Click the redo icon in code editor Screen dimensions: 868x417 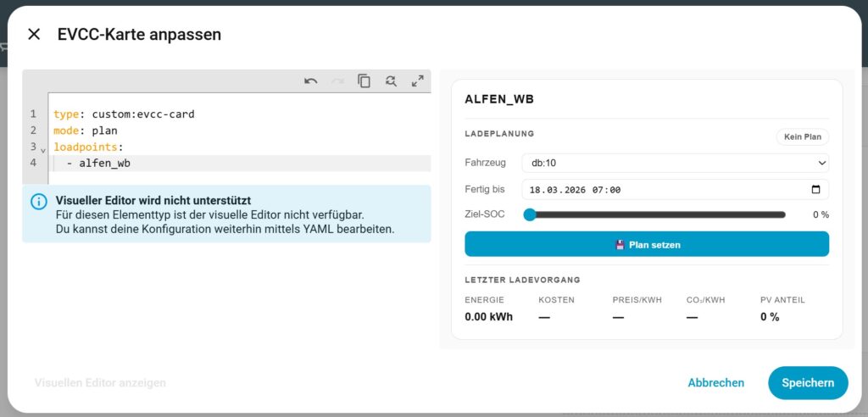point(337,81)
